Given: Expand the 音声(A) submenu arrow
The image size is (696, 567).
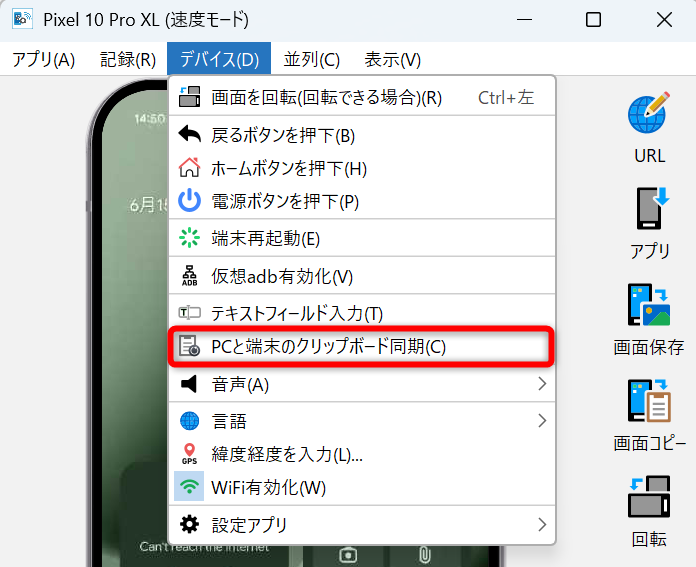Looking at the screenshot, I should pos(542,384).
